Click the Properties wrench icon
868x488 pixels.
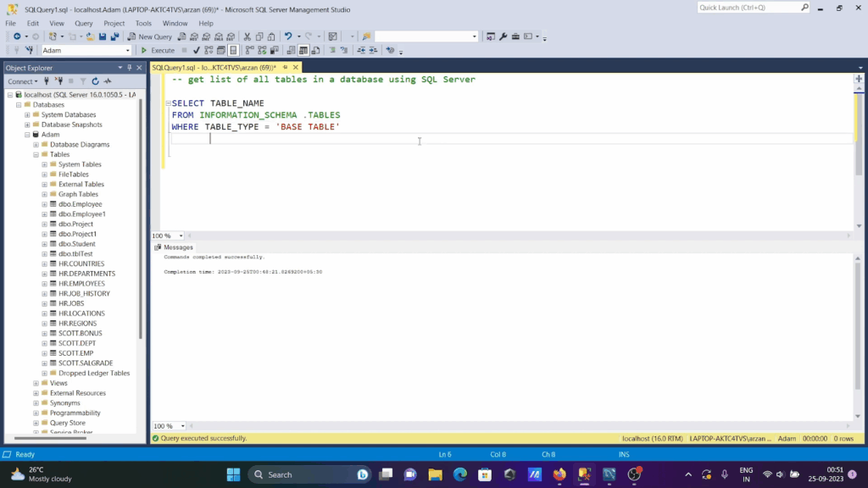(x=503, y=36)
